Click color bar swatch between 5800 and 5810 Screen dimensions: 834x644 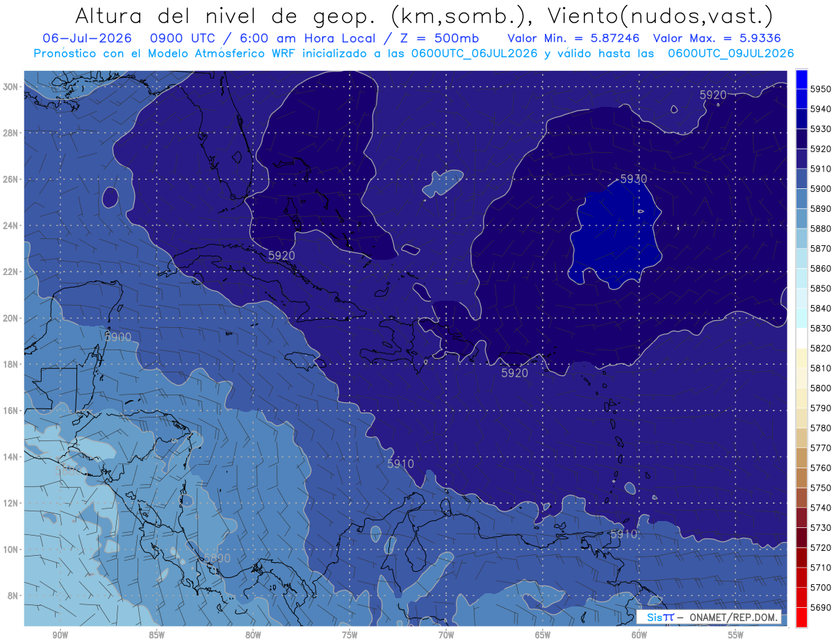[801, 378]
